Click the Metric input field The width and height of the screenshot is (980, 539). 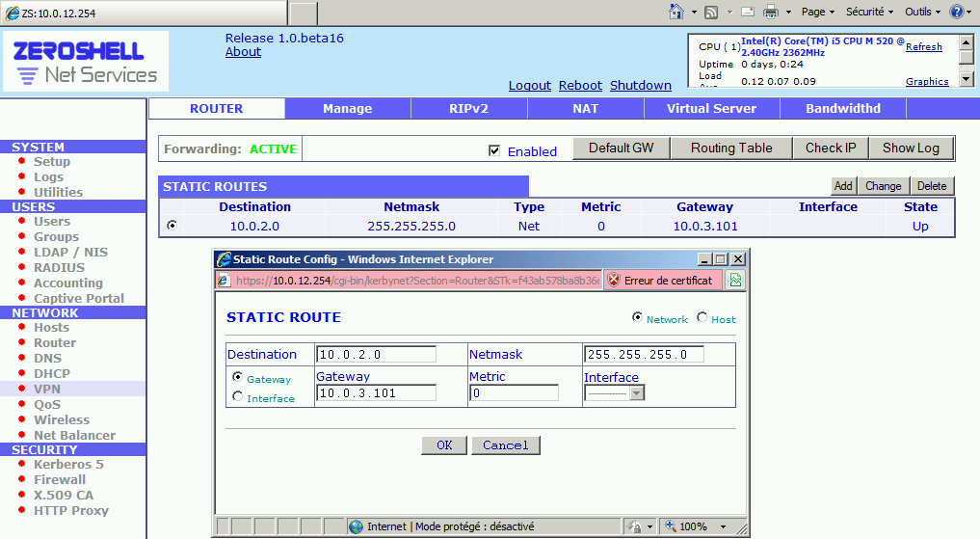click(x=514, y=393)
